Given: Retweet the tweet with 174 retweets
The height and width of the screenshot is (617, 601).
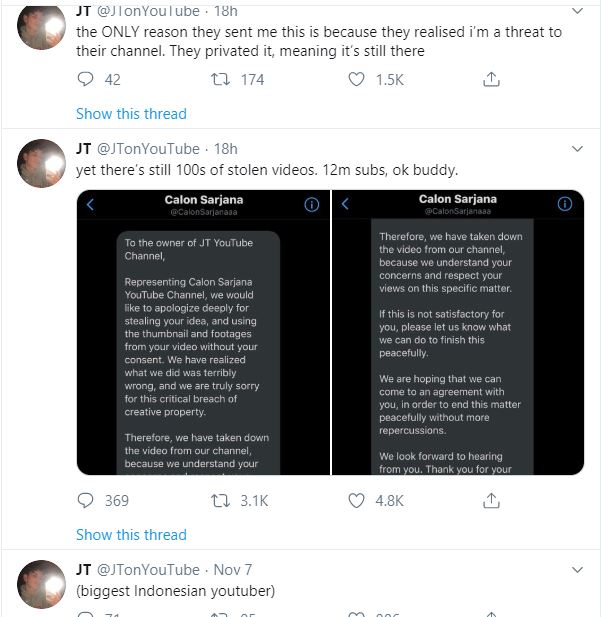Looking at the screenshot, I should click(x=220, y=79).
